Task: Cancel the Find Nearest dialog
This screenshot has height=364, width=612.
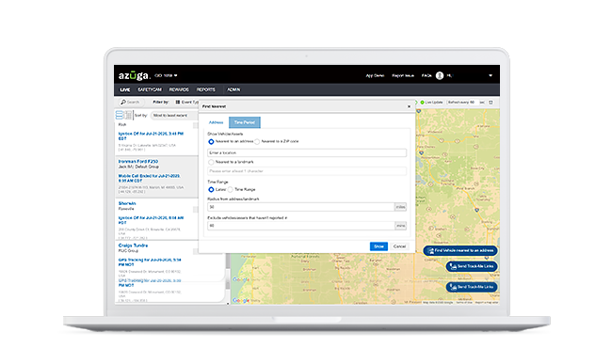Action: tap(399, 246)
